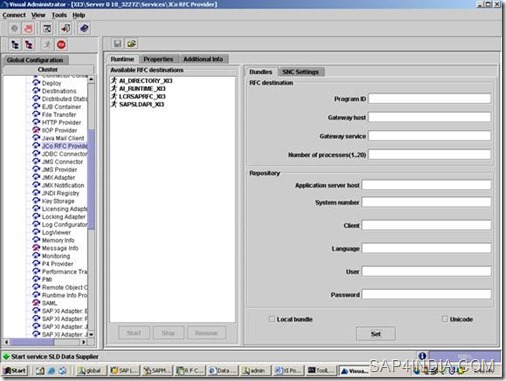The height and width of the screenshot is (381, 506).
Task: Click tree horizontal scrollbar right arrow
Action: tap(84, 342)
